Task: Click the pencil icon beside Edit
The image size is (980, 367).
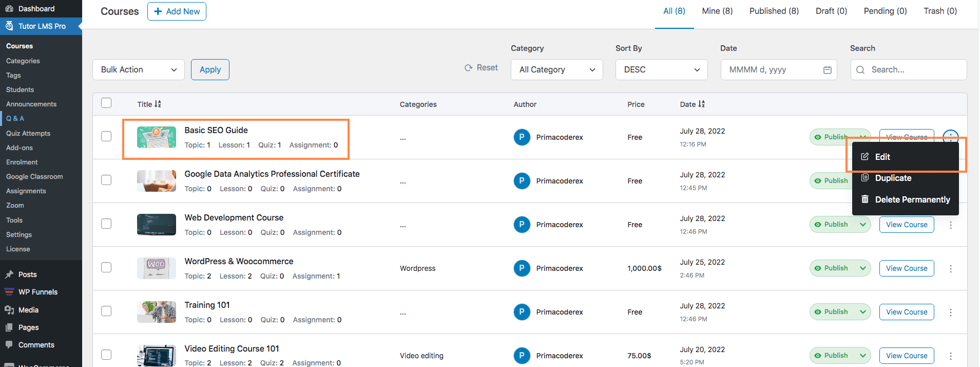Action: (865, 157)
